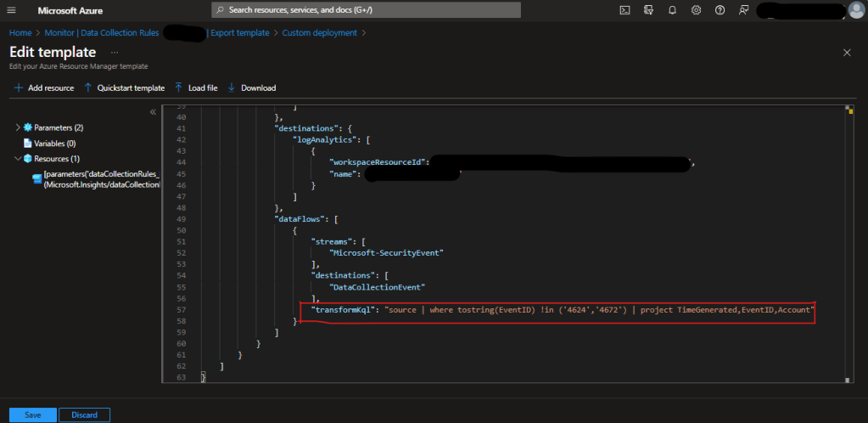
Task: Open the portal Settings gear
Action: coord(696,10)
